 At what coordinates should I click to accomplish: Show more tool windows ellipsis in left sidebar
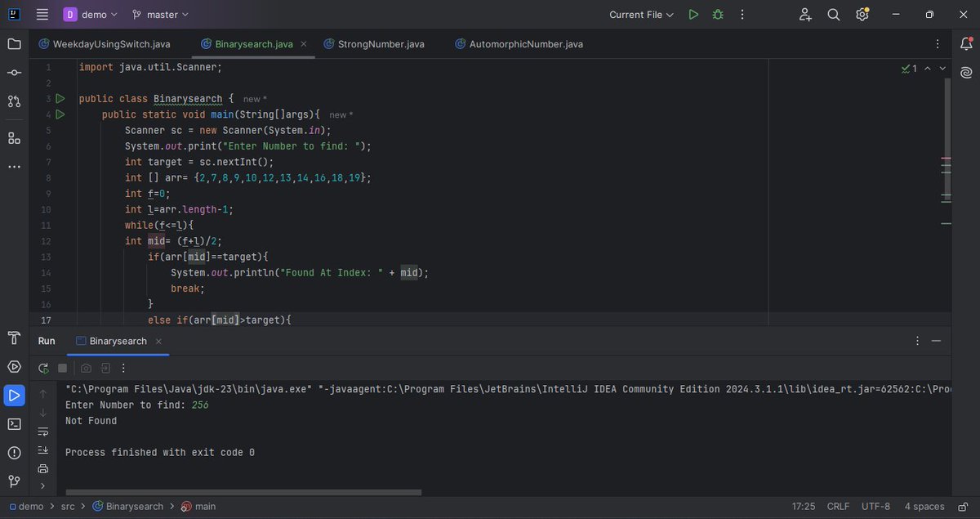(x=14, y=166)
